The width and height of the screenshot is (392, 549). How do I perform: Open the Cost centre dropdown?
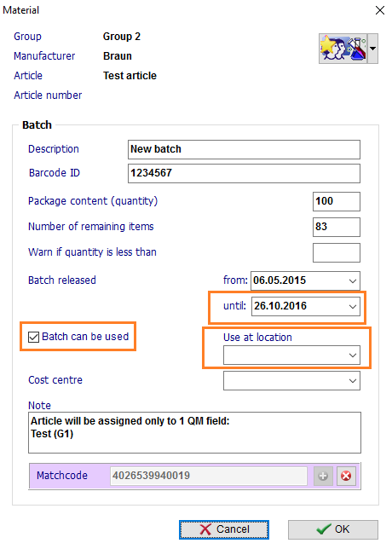click(353, 381)
